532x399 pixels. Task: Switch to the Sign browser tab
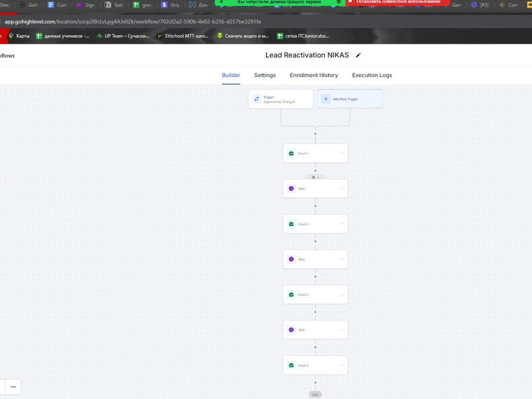point(86,5)
